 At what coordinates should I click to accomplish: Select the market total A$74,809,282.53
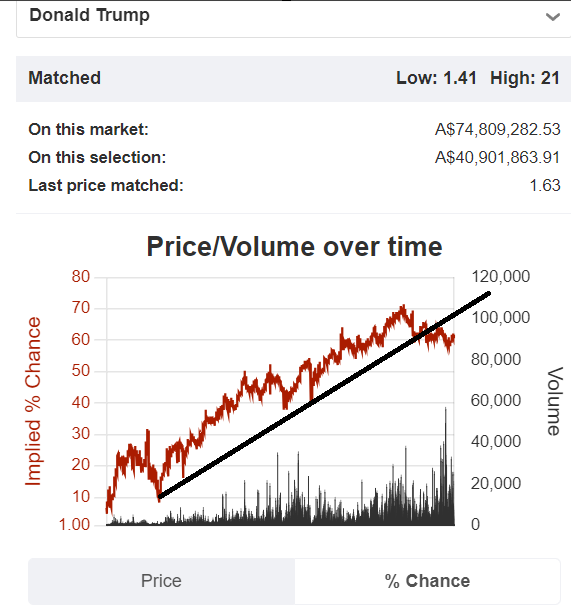click(x=498, y=129)
